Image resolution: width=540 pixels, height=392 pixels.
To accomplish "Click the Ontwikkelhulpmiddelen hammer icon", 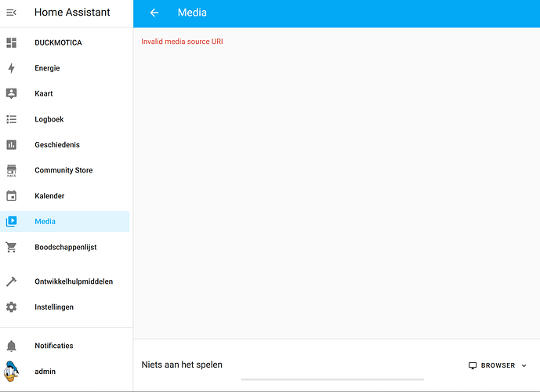I will point(12,281).
